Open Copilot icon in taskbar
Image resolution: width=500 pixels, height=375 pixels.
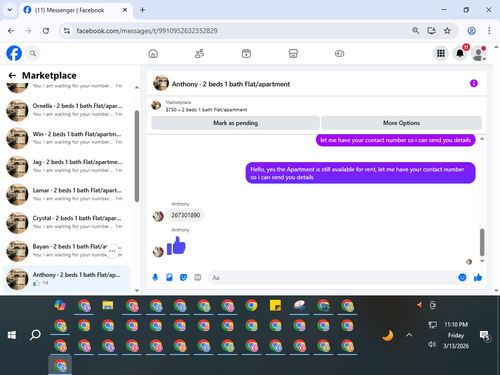click(60, 305)
